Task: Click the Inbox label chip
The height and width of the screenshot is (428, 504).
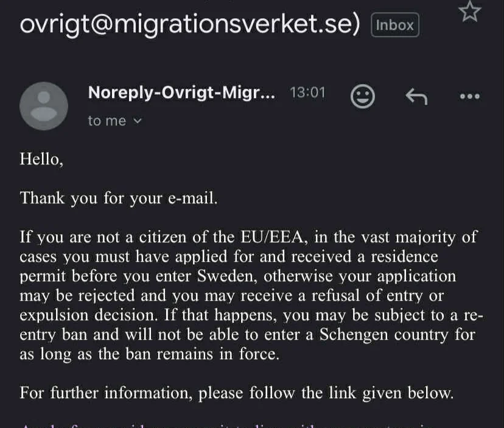Action: (395, 26)
